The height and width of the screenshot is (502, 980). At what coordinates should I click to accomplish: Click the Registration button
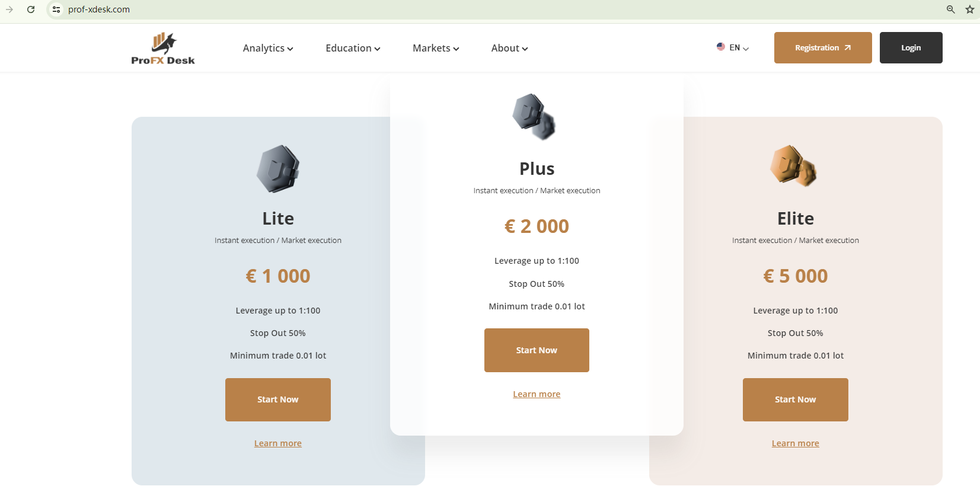[822, 48]
